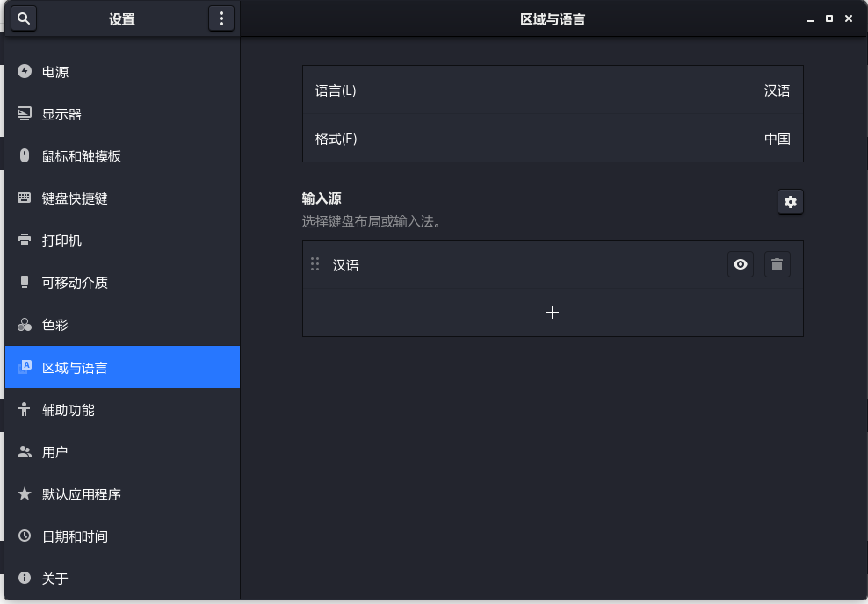Screen dimensions: 868x604
Task: Select 电源 in the settings sidebar
Action: click(122, 72)
